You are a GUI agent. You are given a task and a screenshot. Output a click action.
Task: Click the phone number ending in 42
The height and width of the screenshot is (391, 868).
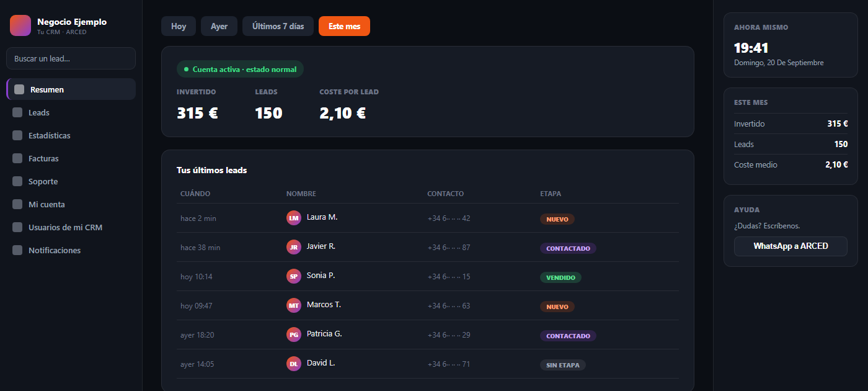(449, 218)
